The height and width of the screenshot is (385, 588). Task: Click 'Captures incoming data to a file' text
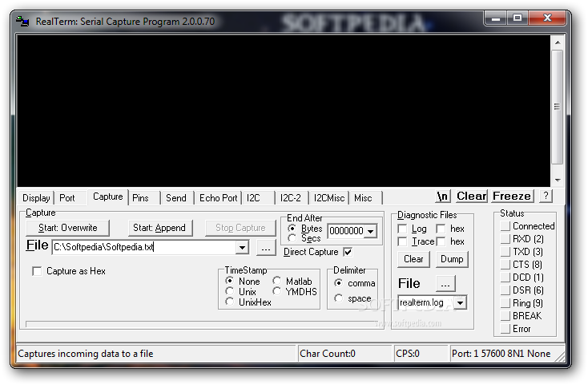pyautogui.click(x=86, y=354)
